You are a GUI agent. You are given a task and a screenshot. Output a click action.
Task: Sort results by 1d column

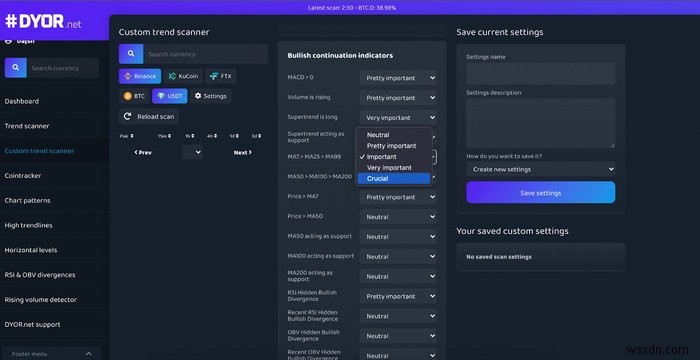234,136
